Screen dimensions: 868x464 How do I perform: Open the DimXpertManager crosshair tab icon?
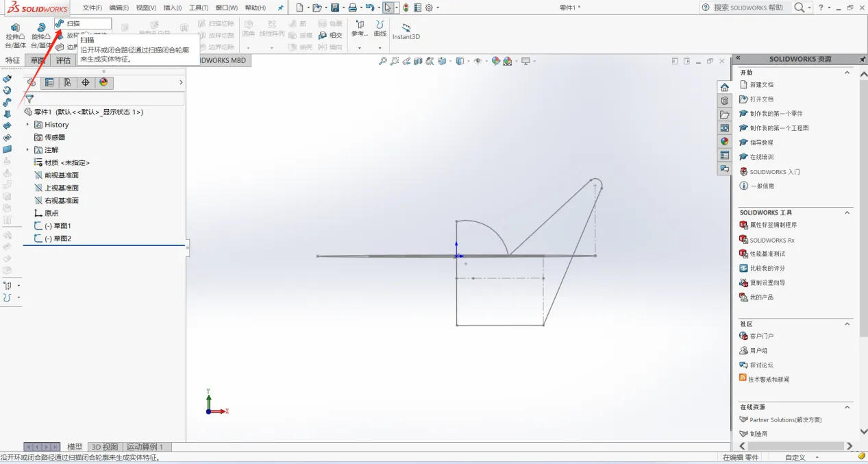(86, 82)
